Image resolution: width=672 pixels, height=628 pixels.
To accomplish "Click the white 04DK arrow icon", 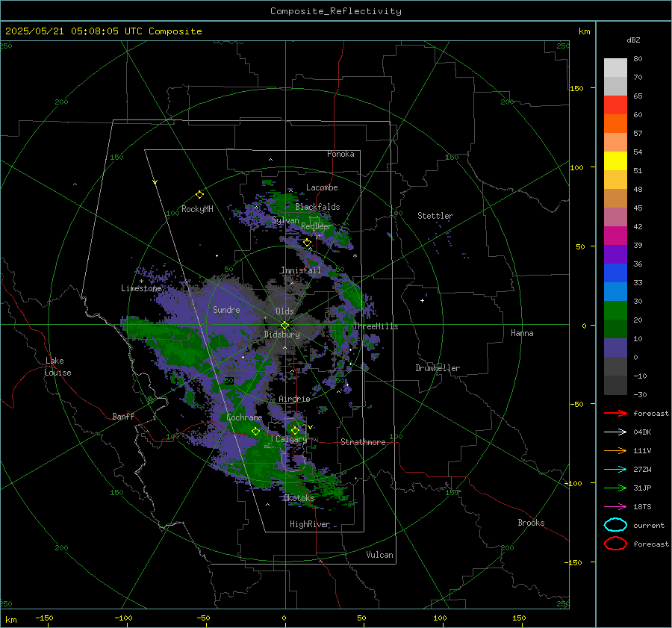I will coord(615,432).
